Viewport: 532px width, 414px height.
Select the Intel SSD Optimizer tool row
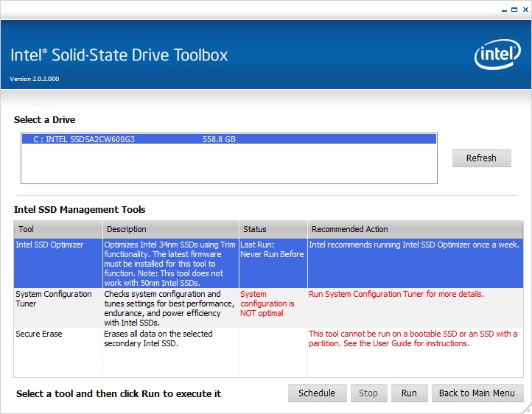49,245
